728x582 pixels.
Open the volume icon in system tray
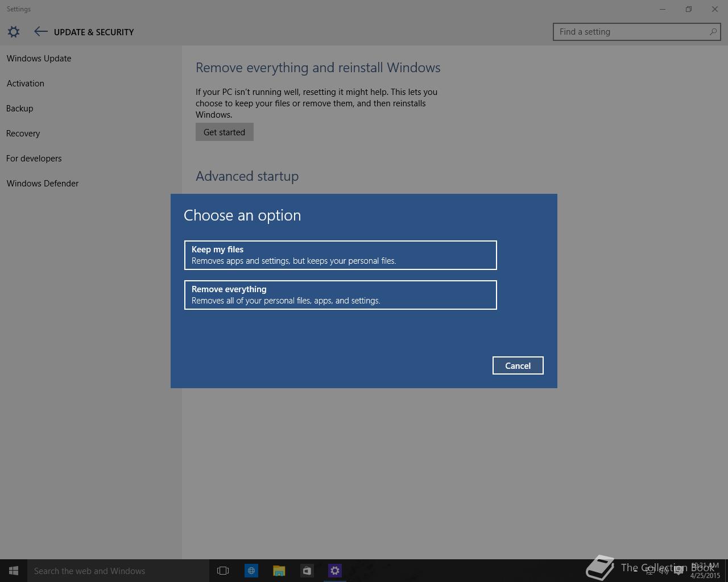point(664,571)
